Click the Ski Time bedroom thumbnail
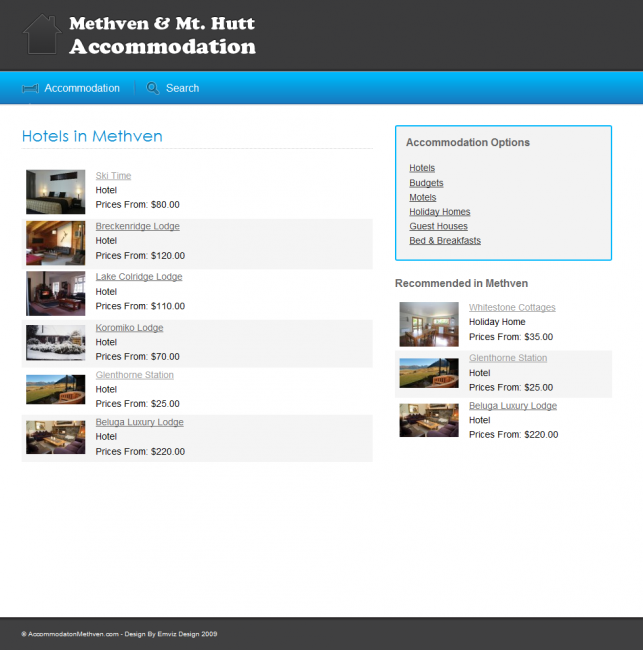The image size is (643, 650). coord(56,192)
